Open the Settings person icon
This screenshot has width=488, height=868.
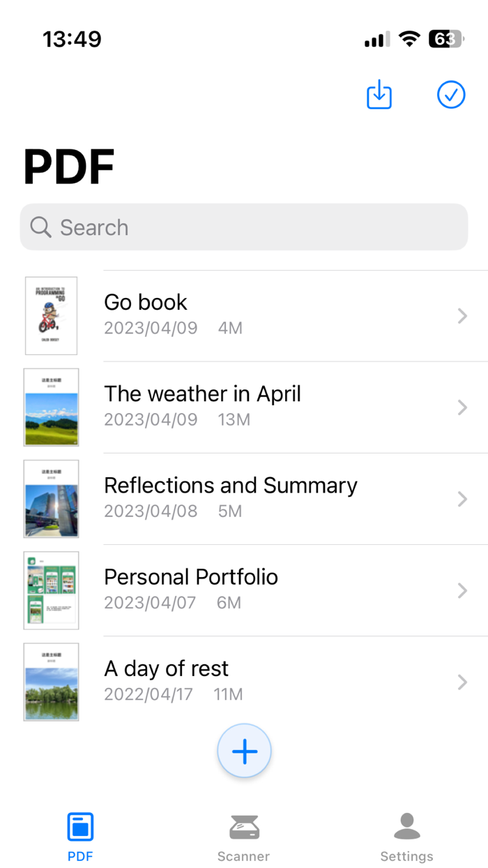[407, 828]
